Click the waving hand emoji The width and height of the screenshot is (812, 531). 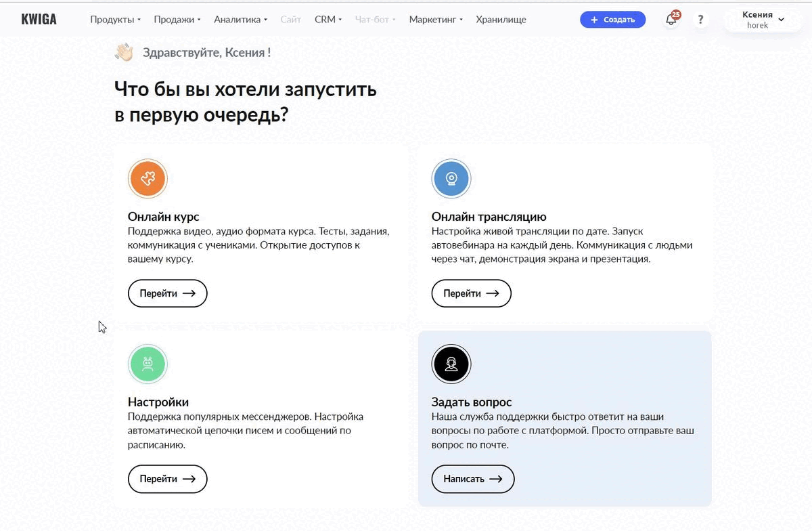pyautogui.click(x=124, y=52)
